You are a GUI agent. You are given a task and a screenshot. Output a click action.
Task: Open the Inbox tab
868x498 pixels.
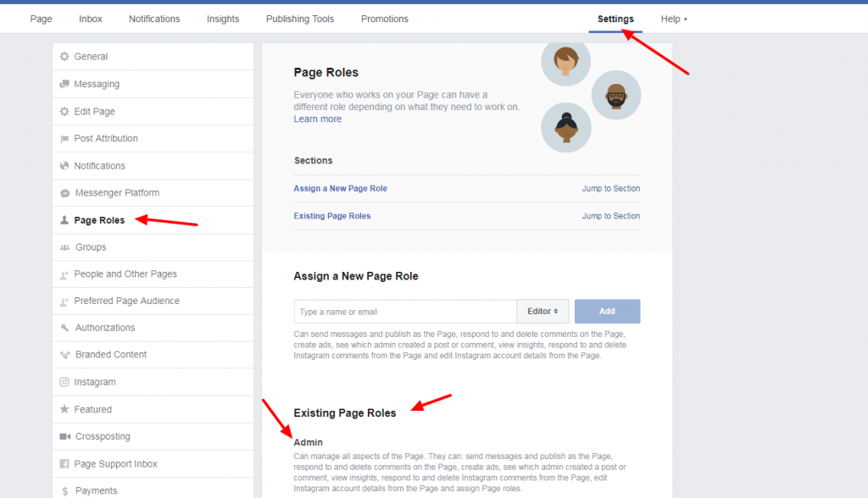(x=90, y=19)
